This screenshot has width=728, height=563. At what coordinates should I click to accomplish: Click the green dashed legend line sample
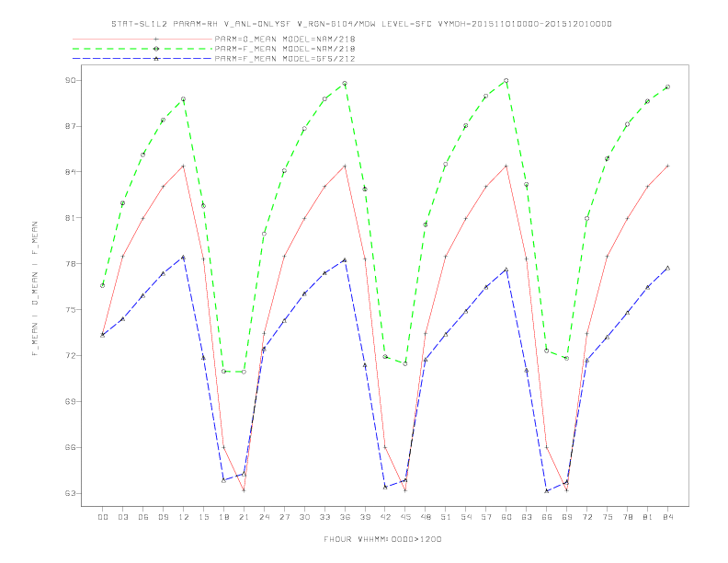point(142,49)
